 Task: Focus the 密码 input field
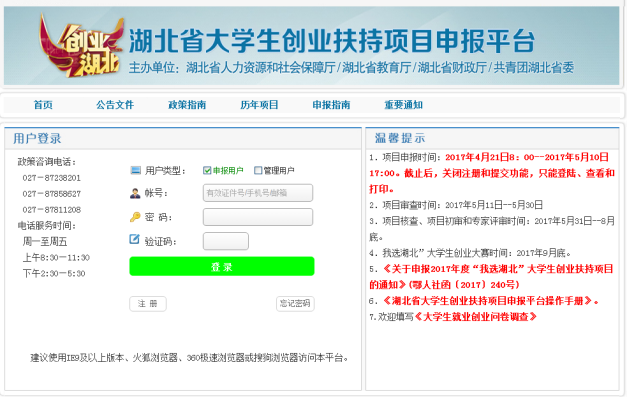[x=258, y=217]
